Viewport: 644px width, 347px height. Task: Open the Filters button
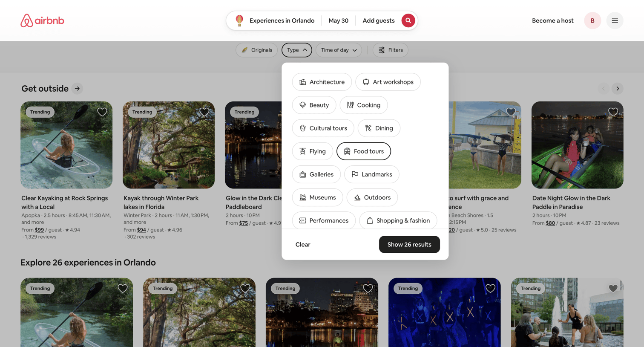tap(391, 50)
